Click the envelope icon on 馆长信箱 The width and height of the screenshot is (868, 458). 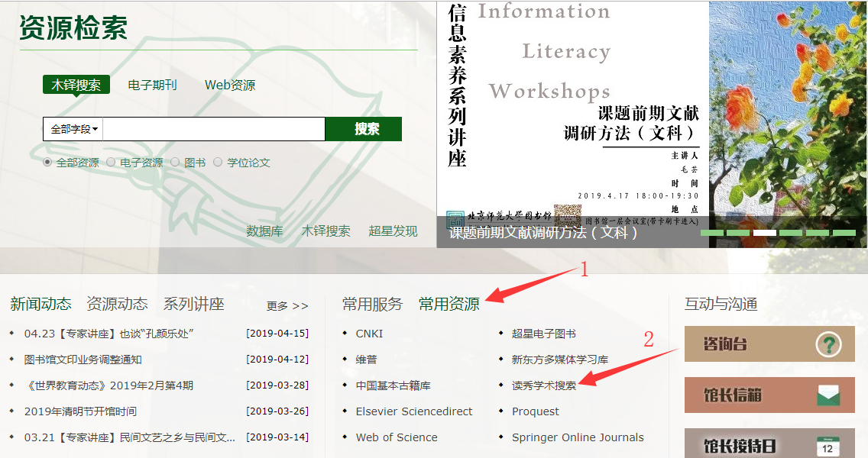pyautogui.click(x=828, y=395)
